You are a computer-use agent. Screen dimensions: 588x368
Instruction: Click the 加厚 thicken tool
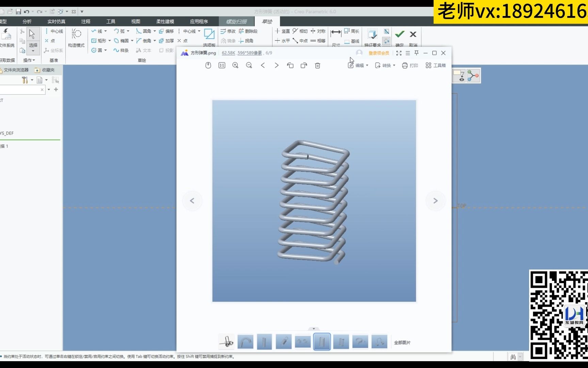point(166,41)
